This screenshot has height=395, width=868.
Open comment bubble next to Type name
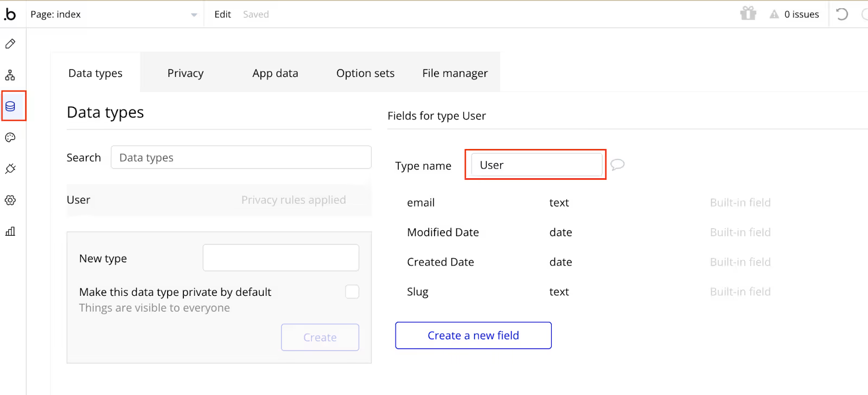(x=617, y=165)
